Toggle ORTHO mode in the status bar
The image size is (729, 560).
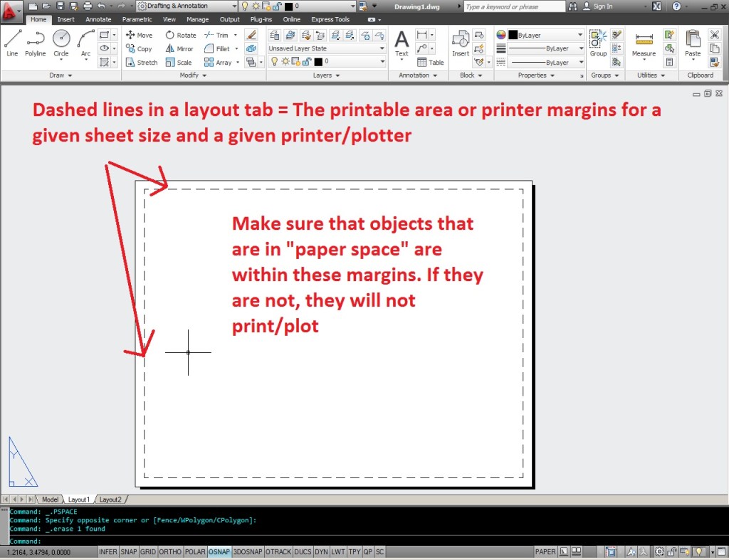click(x=170, y=551)
